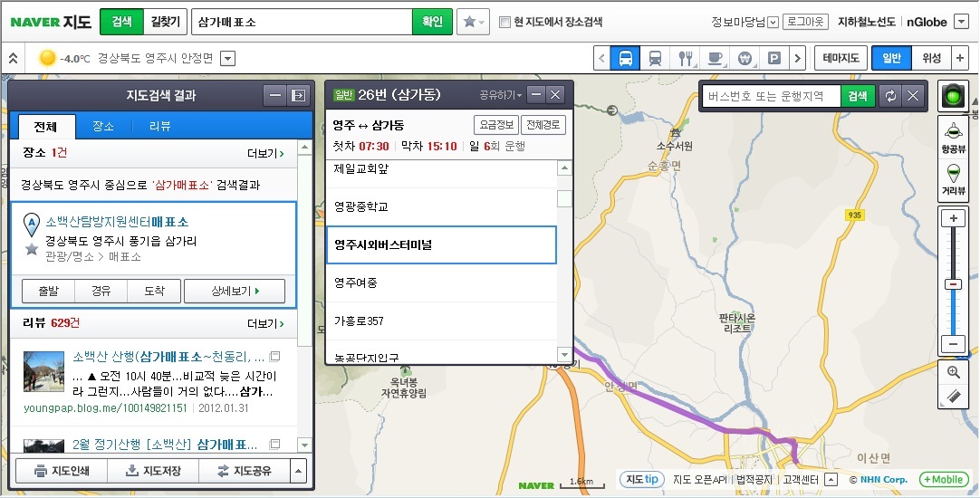Screen dimensions: 980x498
Task: Click 지도저장 save map
Action: tap(153, 471)
